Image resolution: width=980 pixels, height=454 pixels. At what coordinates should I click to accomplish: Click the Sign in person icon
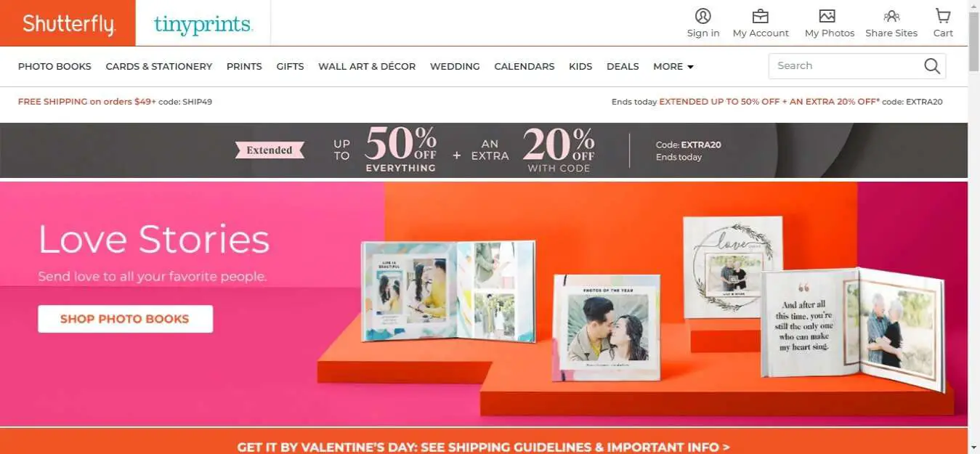click(x=702, y=16)
